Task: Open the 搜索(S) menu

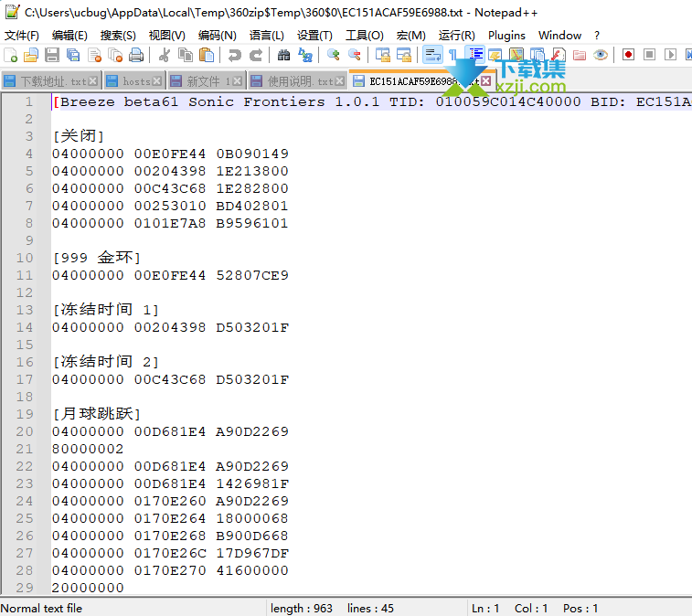Action: pyautogui.click(x=118, y=36)
